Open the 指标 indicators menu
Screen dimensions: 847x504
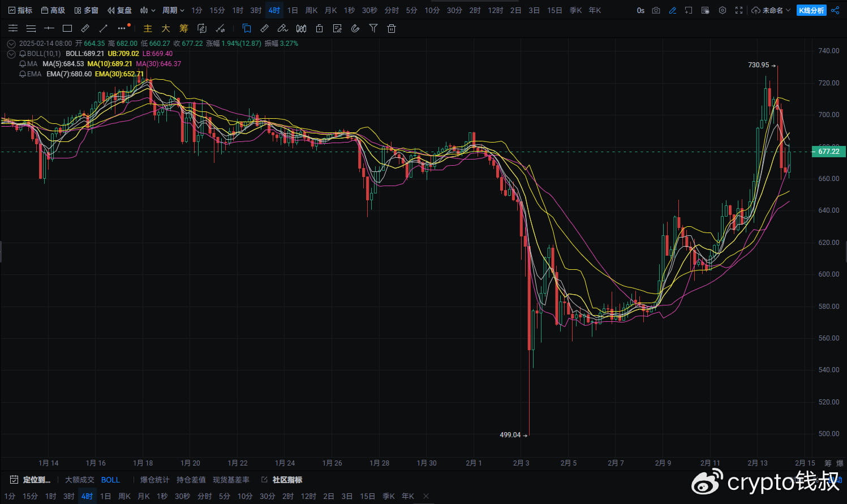pos(20,10)
